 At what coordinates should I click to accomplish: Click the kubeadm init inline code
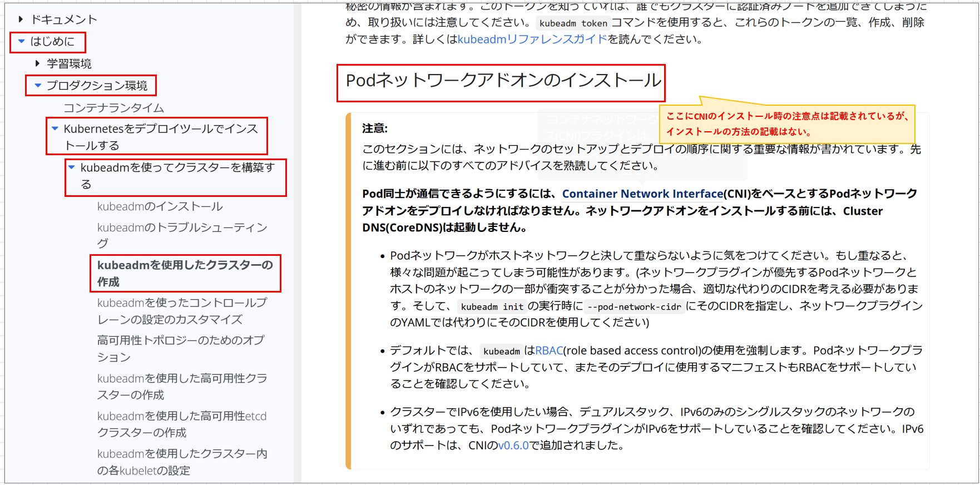(492, 306)
